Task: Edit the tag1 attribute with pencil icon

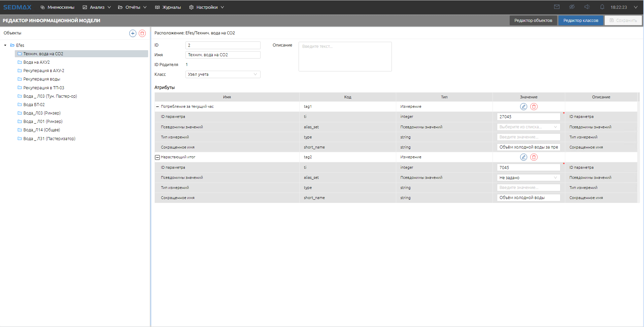Action: (523, 107)
